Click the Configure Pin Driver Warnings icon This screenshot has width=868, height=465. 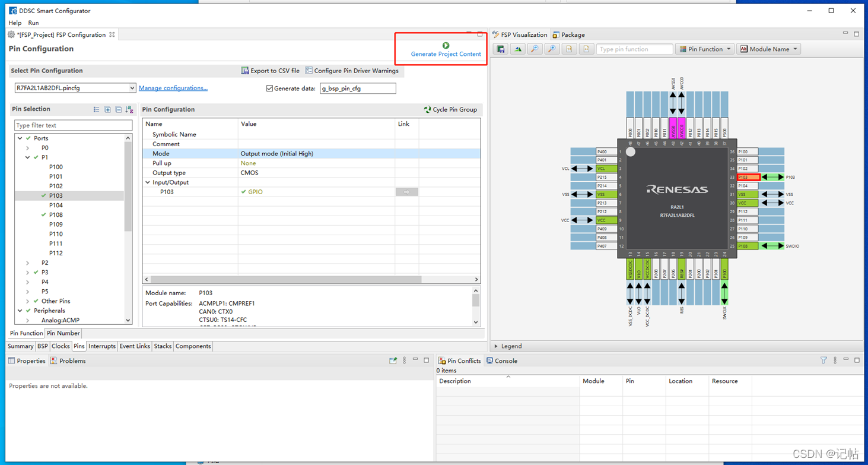[x=309, y=71]
